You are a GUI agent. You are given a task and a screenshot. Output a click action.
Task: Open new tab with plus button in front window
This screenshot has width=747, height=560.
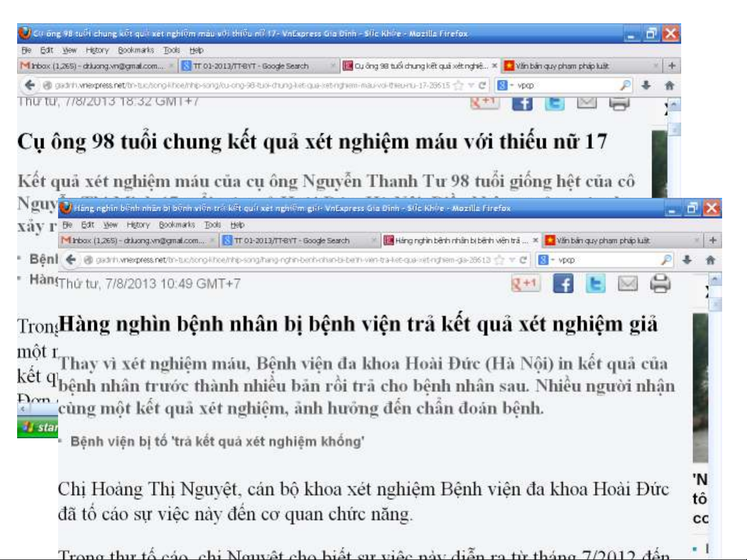pos(713,240)
